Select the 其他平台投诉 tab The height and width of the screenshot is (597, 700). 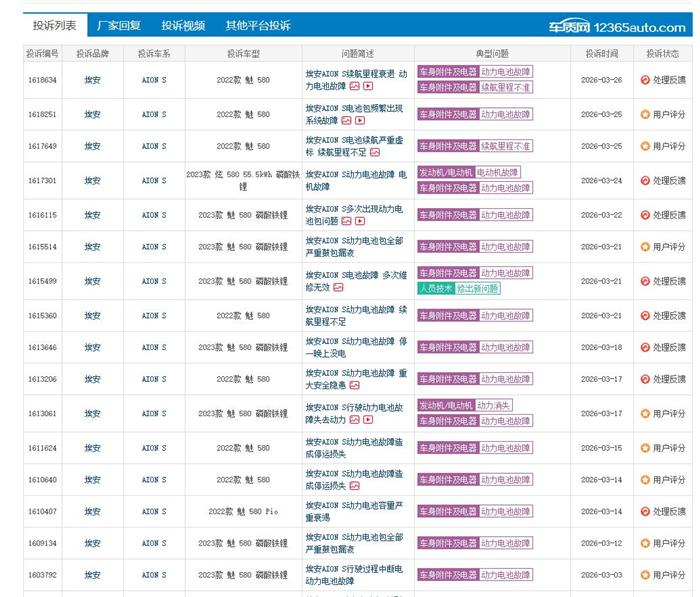258,26
